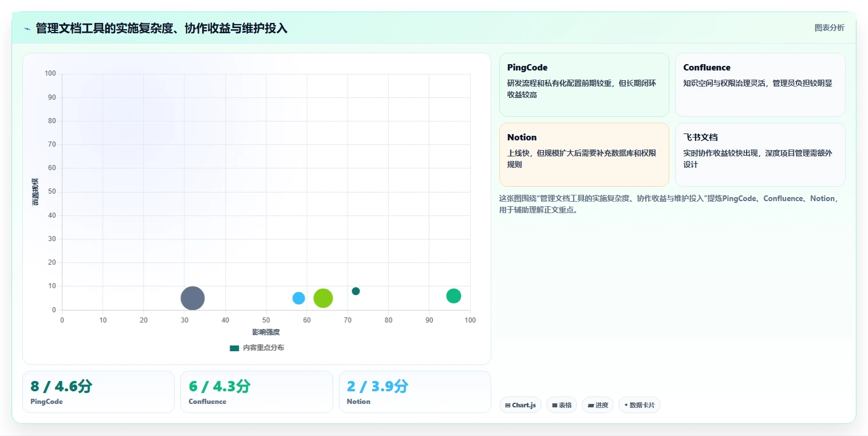Open the 飞书文档 description card
The height and width of the screenshot is (436, 868).
click(760, 155)
